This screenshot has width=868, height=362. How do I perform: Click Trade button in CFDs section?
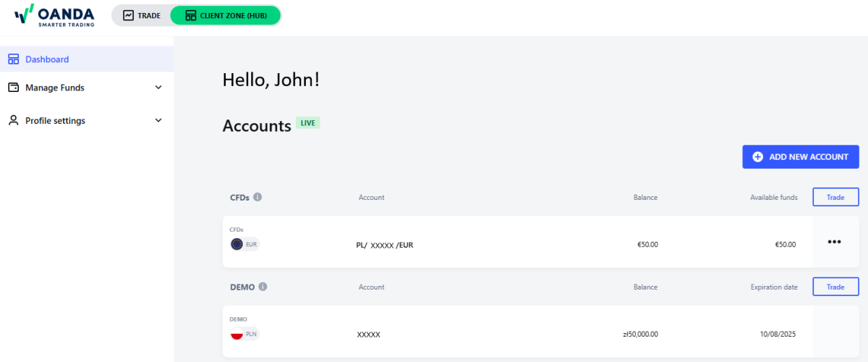tap(835, 197)
